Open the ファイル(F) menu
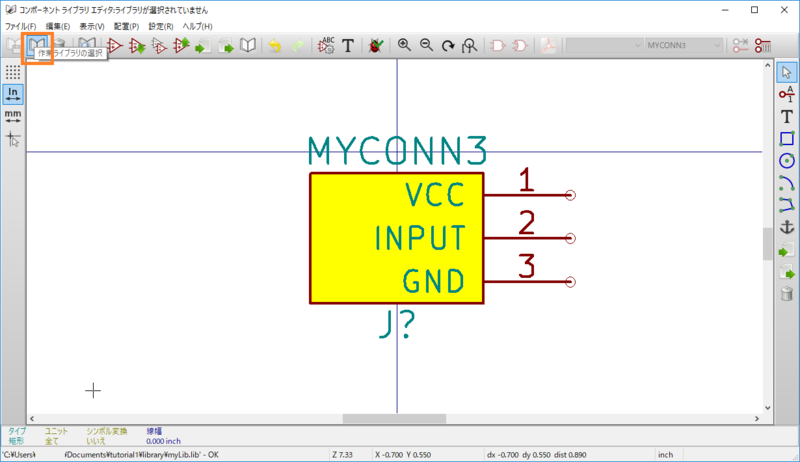The image size is (800, 462). point(20,26)
